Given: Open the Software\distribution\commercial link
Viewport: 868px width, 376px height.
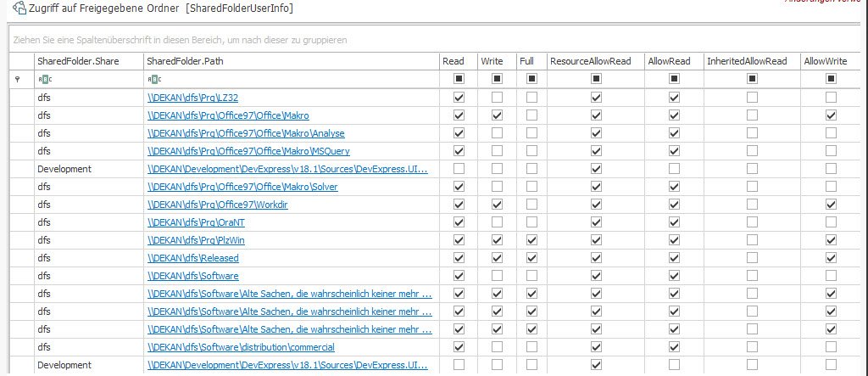Looking at the screenshot, I should pyautogui.click(x=241, y=347).
